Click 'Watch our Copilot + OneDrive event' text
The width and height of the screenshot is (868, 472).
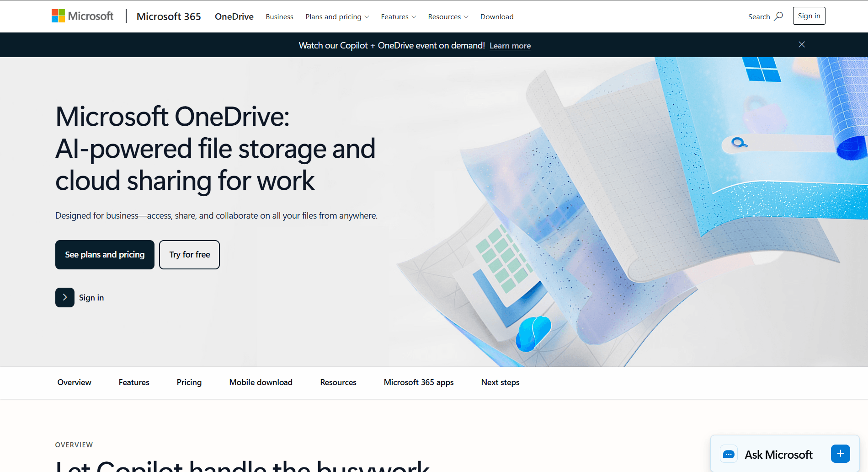(x=392, y=45)
